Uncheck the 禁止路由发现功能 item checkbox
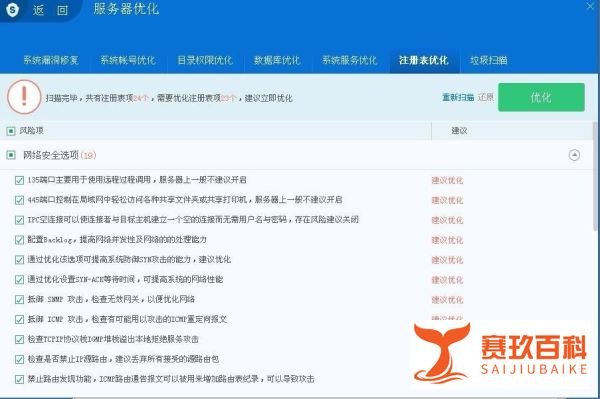Viewport: 600px width, 399px height. pos(19,379)
